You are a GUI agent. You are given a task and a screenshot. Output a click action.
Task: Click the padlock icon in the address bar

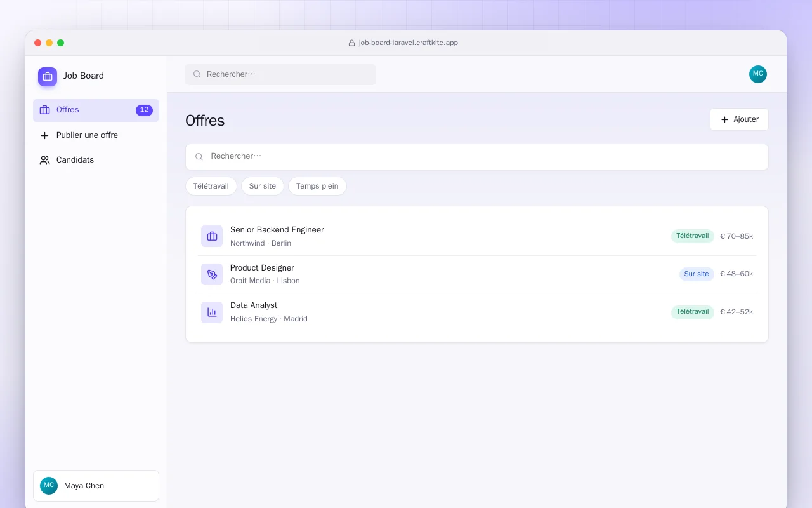[351, 43]
